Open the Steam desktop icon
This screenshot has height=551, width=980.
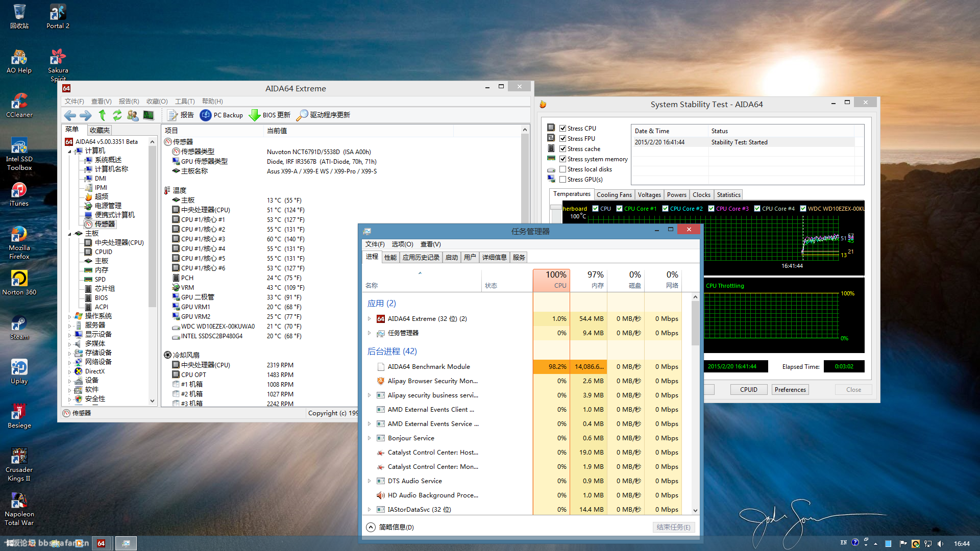19,327
